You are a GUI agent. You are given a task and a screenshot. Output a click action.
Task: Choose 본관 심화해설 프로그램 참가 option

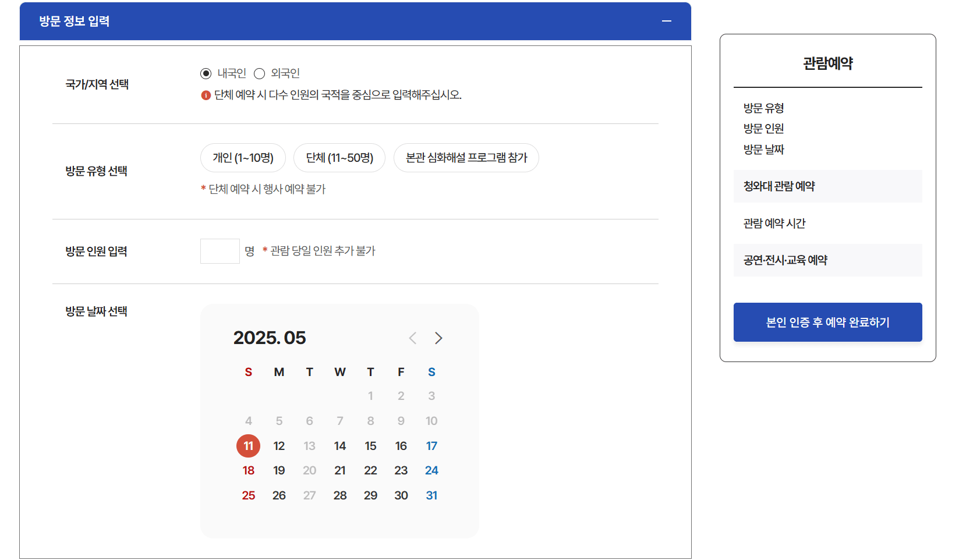tap(466, 157)
